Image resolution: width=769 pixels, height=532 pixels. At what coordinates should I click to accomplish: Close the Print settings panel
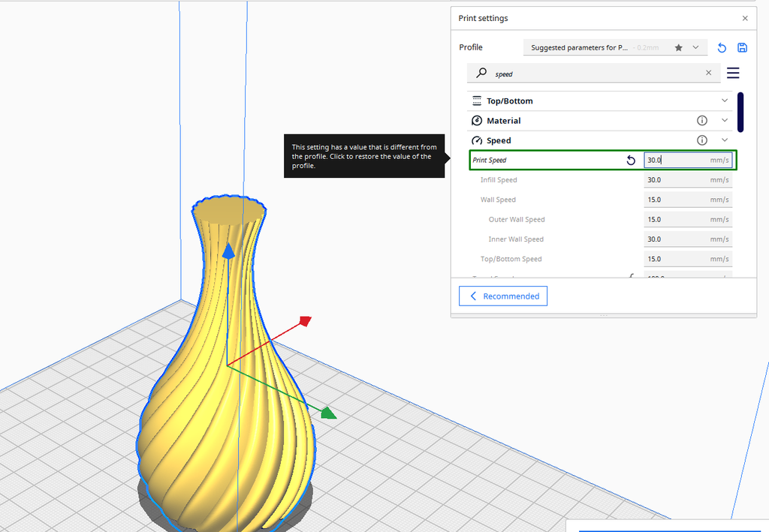[x=744, y=18]
